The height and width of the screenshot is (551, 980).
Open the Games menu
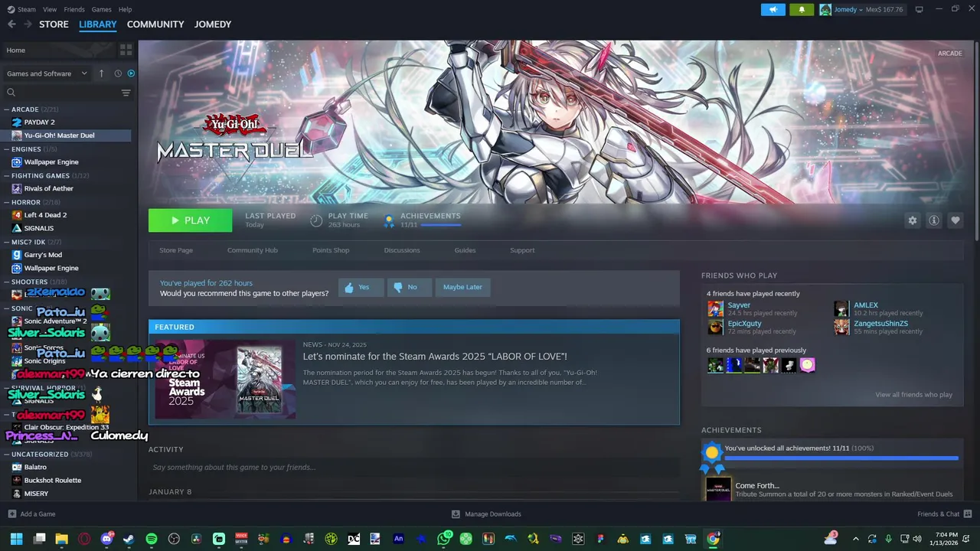pyautogui.click(x=101, y=9)
